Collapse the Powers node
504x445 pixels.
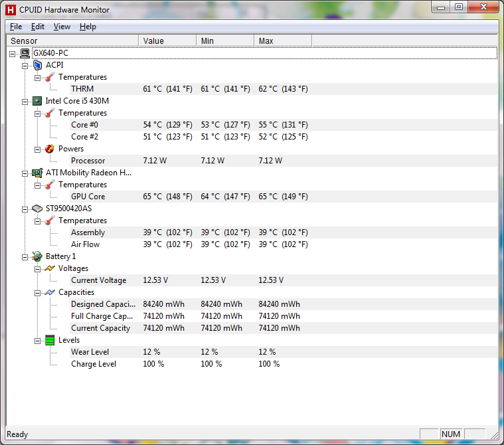[37, 149]
